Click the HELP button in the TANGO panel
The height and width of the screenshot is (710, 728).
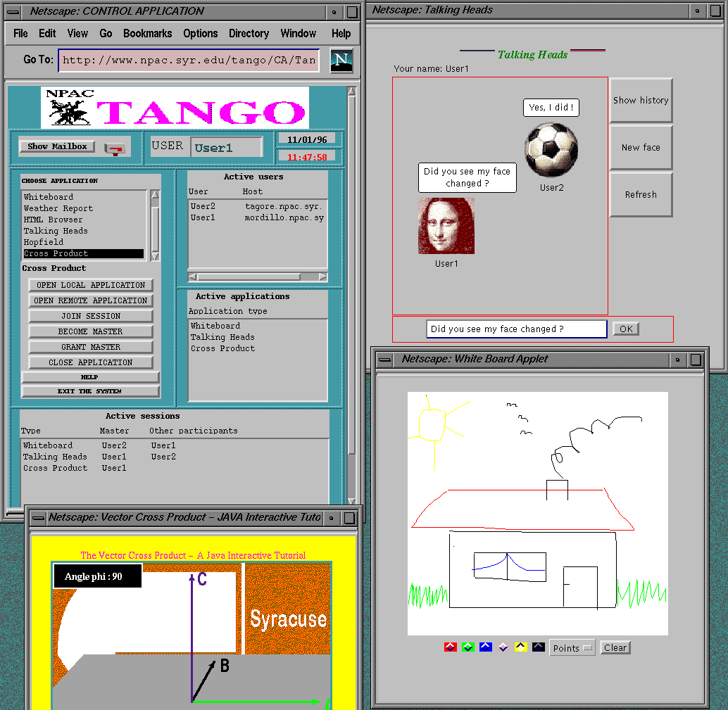[x=90, y=376]
